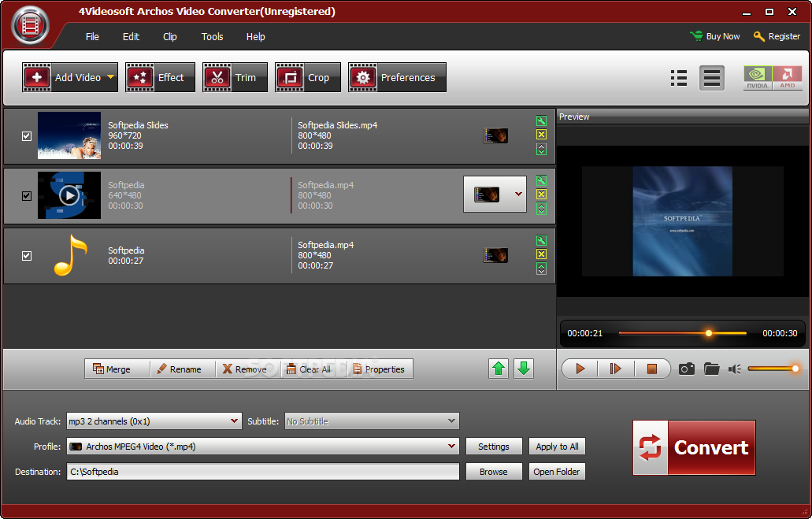Toggle AMD acceleration icon

[787, 78]
